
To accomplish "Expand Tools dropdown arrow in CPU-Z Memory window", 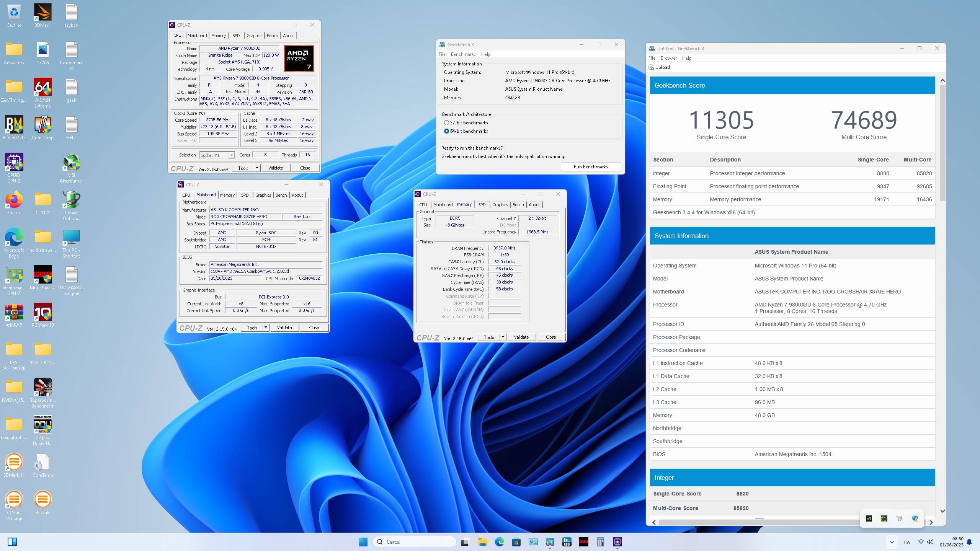I will click(503, 337).
